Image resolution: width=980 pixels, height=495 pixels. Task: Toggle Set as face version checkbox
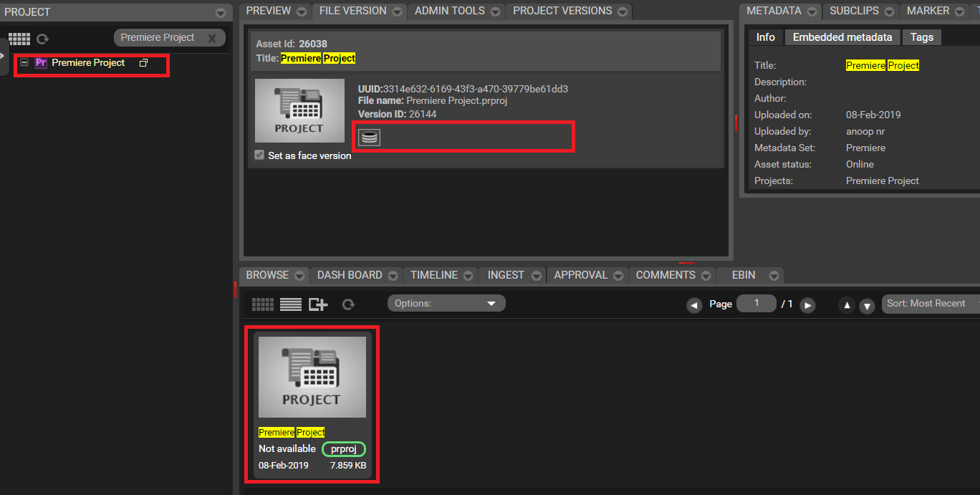coord(259,155)
